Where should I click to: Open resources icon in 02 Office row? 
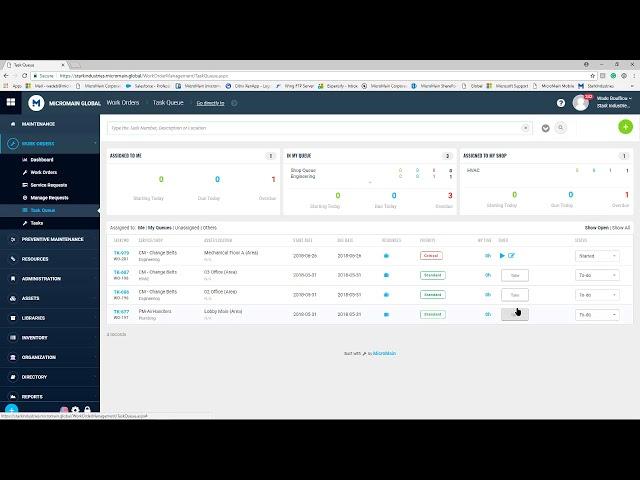tap(386, 295)
